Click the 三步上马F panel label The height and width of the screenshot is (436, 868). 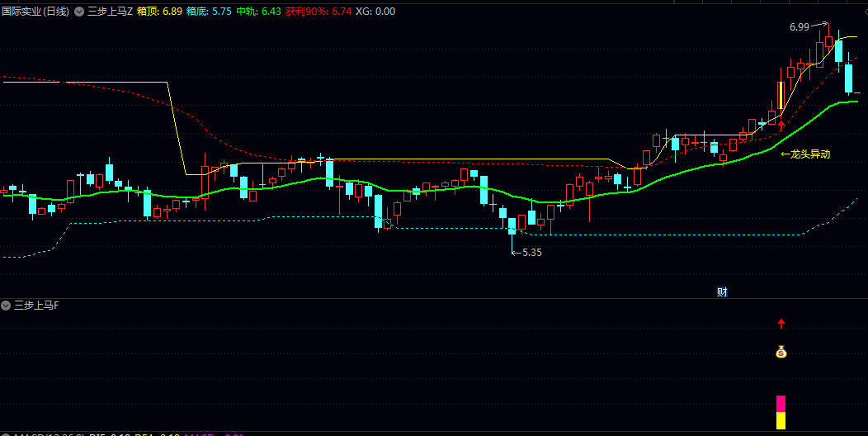pyautogui.click(x=36, y=306)
